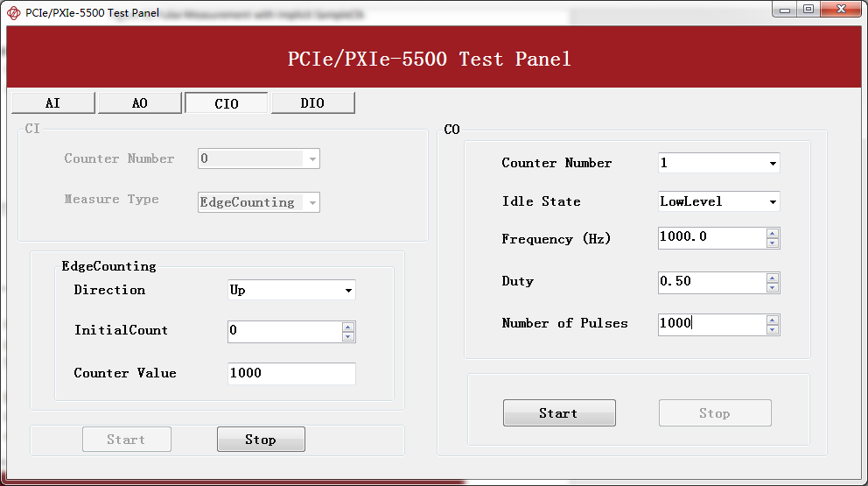Viewport: 868px width, 486px height.
Task: Click the Number of Pulses field
Action: [712, 324]
